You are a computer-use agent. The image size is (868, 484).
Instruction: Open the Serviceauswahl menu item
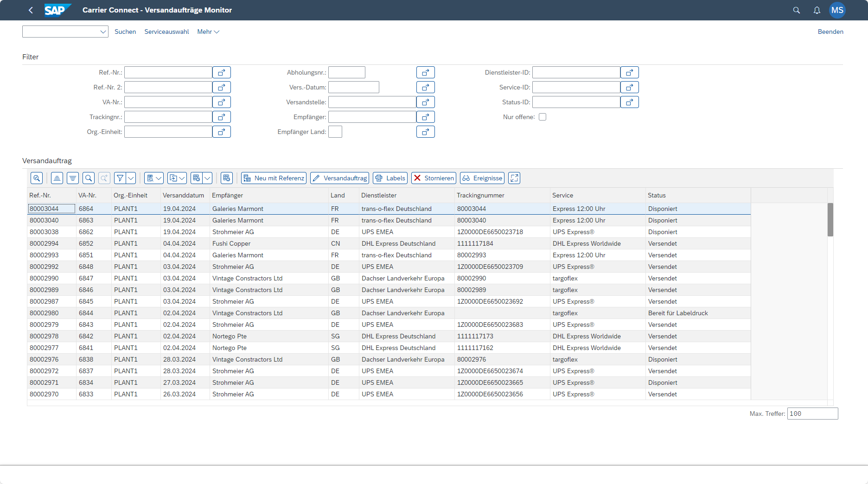[166, 32]
